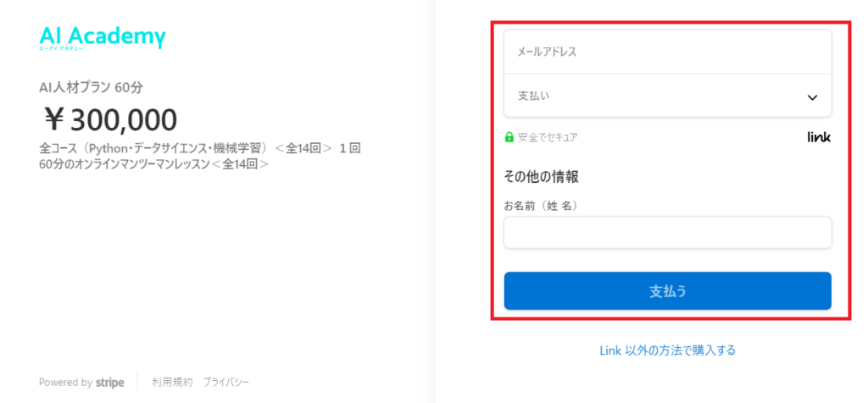Screen dimensions: 868x403
Task: Click the その他の情報 heading
Action: (542, 177)
